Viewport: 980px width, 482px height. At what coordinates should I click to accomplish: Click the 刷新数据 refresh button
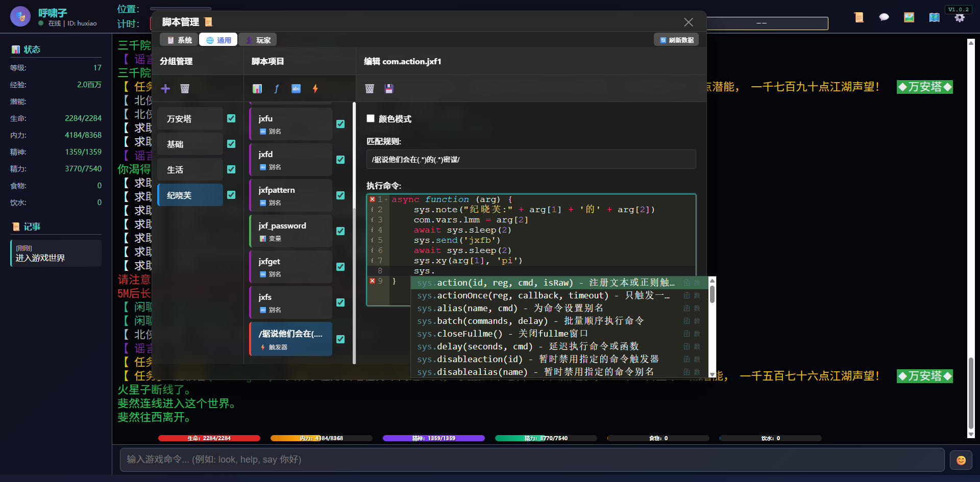(x=676, y=39)
